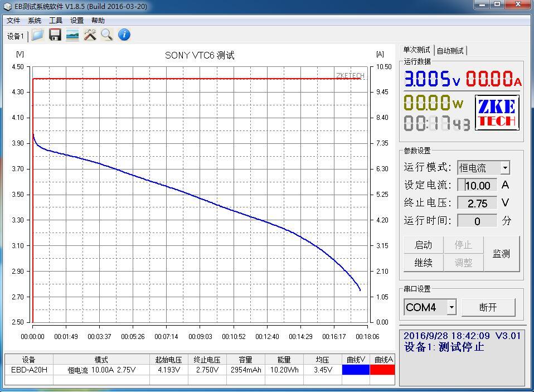
Task: Open settings with the crossed tools icon
Action: (90, 35)
